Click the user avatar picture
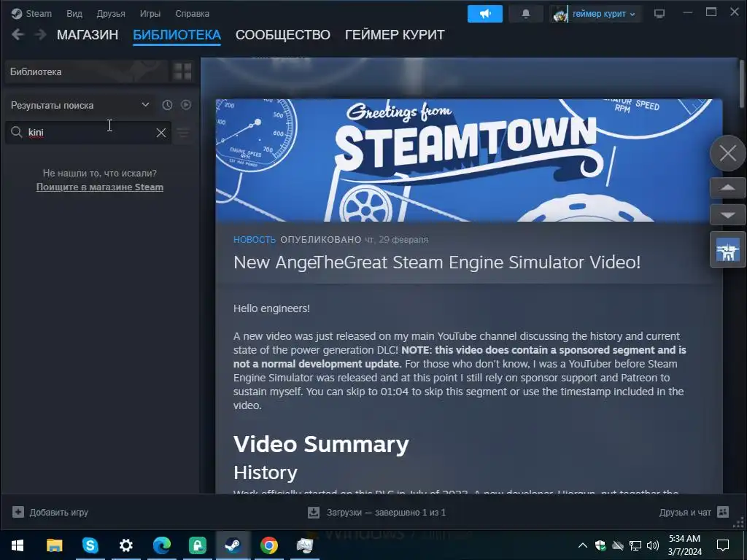Screen dimensions: 747x560 pyautogui.click(x=560, y=14)
